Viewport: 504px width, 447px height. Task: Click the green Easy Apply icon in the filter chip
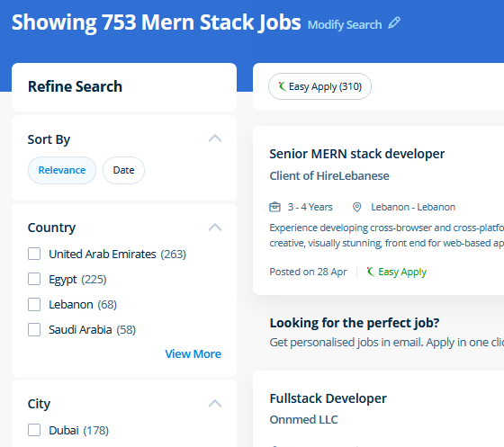282,86
